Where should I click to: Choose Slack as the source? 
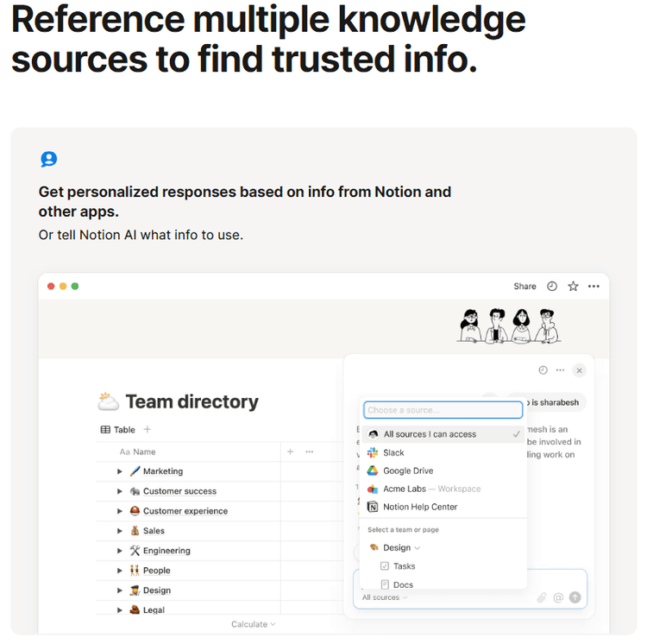tap(393, 452)
